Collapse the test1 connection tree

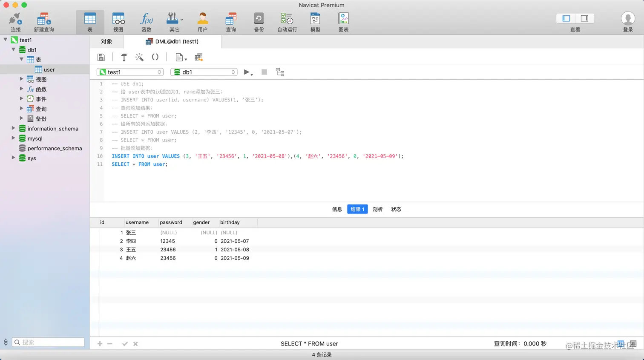tap(6, 40)
